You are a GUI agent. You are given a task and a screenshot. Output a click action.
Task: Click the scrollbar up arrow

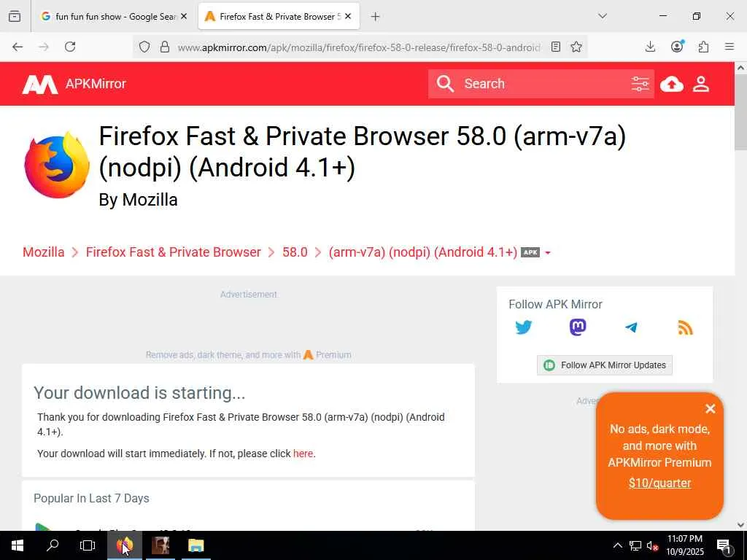pos(741,68)
